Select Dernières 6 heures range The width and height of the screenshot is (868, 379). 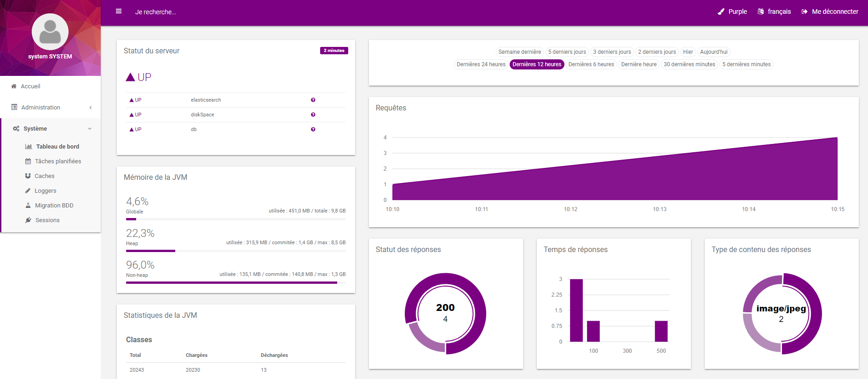click(591, 64)
